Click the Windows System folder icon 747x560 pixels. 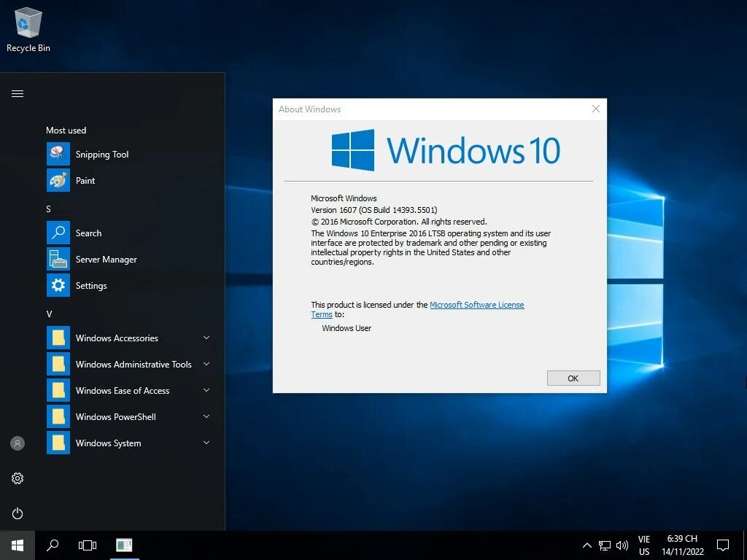coord(58,443)
